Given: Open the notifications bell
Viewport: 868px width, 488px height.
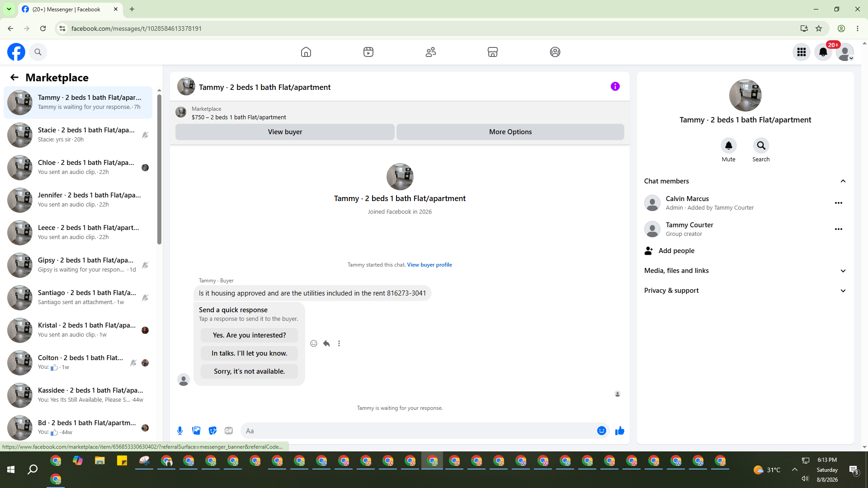Looking at the screenshot, I should [823, 52].
